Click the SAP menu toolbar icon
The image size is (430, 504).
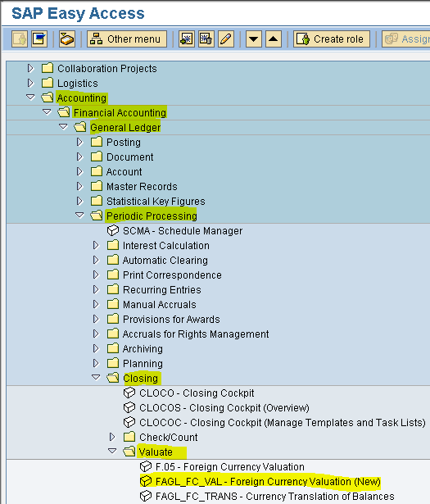pos(39,39)
